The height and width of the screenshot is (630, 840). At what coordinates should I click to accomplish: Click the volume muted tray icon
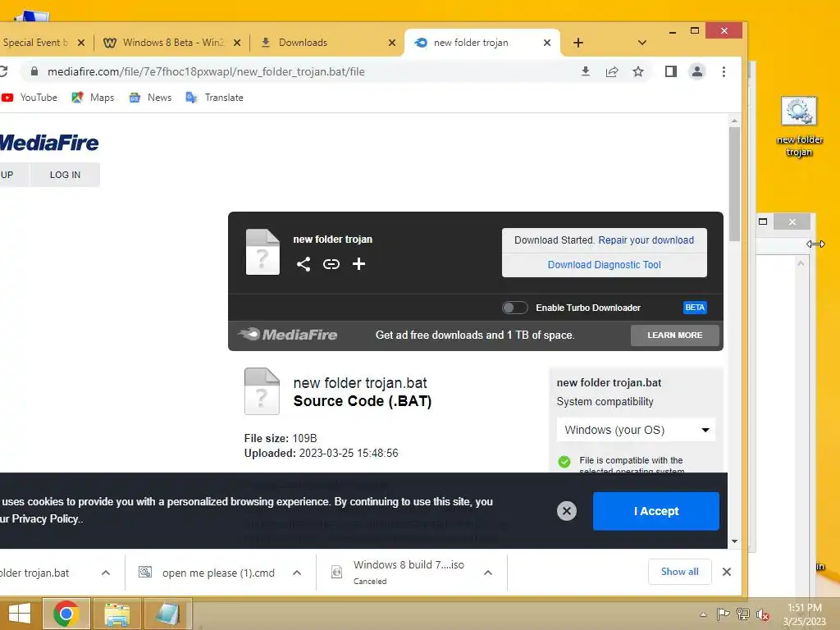pos(763,614)
